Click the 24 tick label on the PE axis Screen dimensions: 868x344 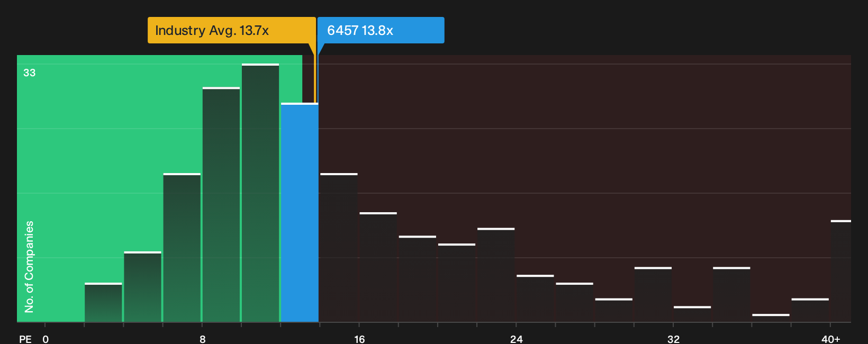(517, 339)
